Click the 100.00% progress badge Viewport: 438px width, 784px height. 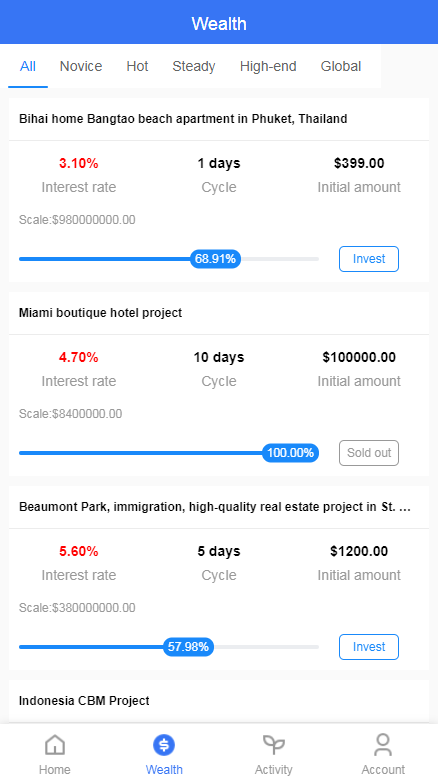point(290,453)
